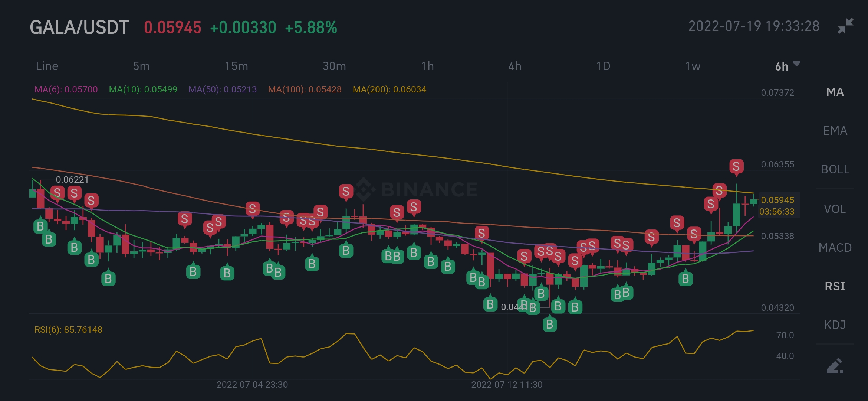The image size is (868, 401).
Task: Toggle the RSI indicator
Action: [835, 286]
